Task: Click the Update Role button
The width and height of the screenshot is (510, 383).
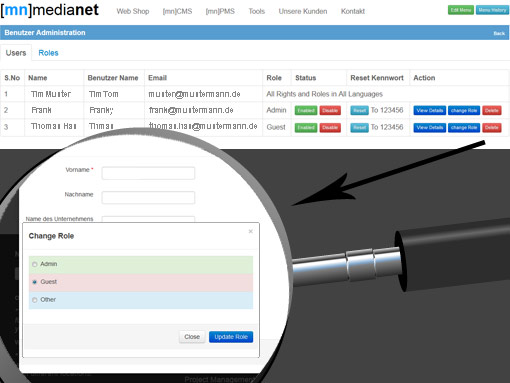Action: pyautogui.click(x=231, y=337)
